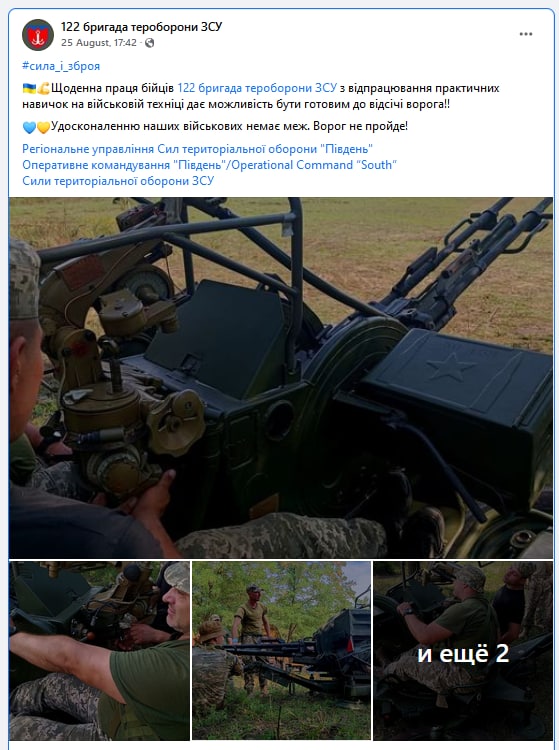Open Регіональне управління Сил територіальної оборони link
Viewport: 559px width, 750px height.
pyautogui.click(x=197, y=149)
